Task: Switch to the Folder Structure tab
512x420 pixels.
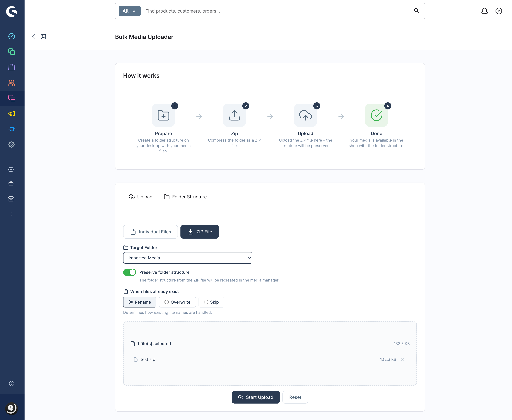Action: pyautogui.click(x=185, y=197)
